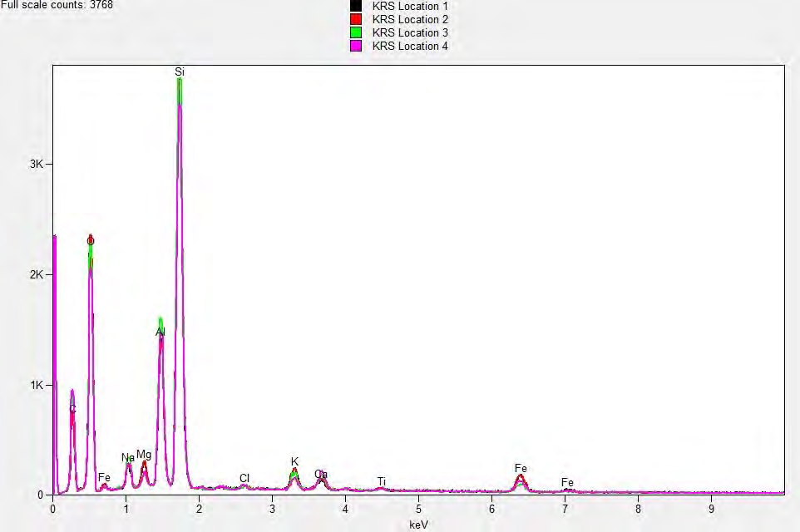Click the Al peak label

(x=158, y=332)
